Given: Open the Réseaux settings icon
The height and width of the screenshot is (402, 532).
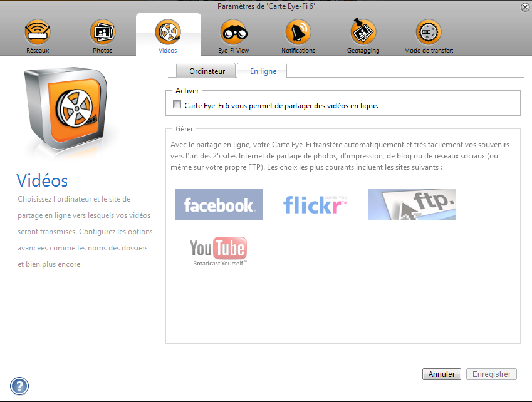Looking at the screenshot, I should pos(38,32).
